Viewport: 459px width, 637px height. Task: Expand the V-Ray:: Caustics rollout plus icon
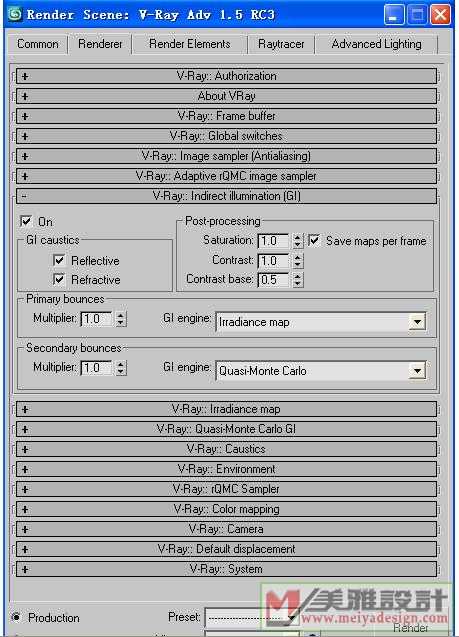click(25, 449)
